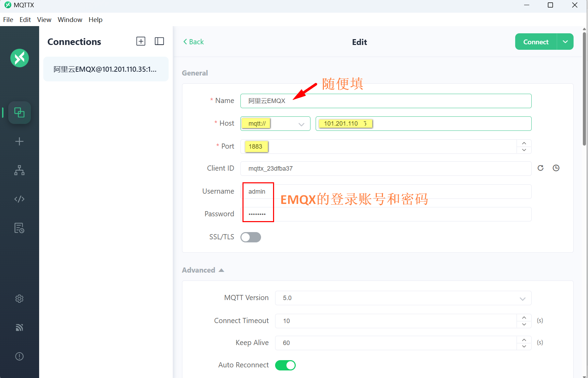Open the Window menu
The width and height of the screenshot is (588, 378).
[x=70, y=20]
